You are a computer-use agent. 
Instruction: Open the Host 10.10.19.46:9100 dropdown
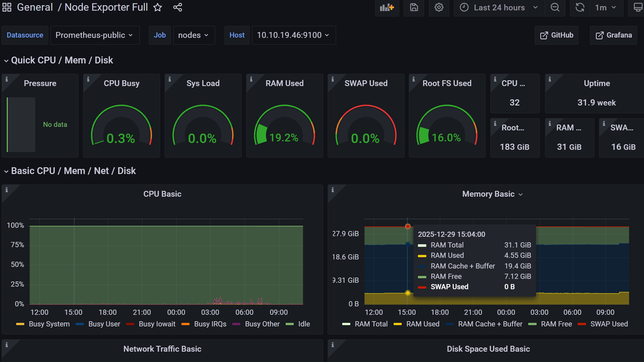(x=293, y=35)
